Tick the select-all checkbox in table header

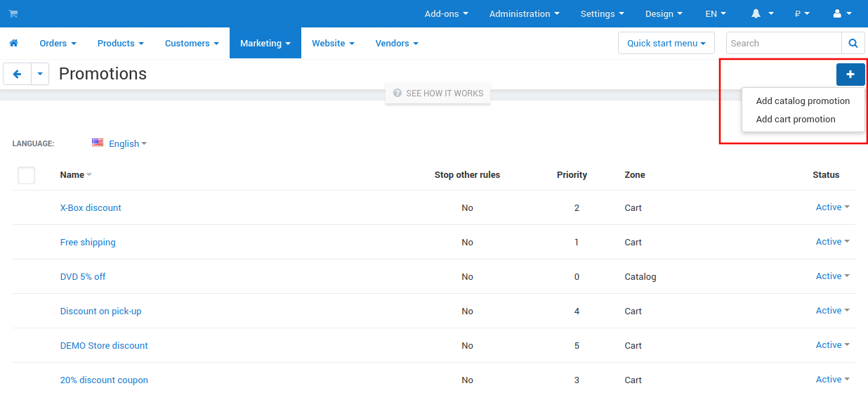(26, 175)
